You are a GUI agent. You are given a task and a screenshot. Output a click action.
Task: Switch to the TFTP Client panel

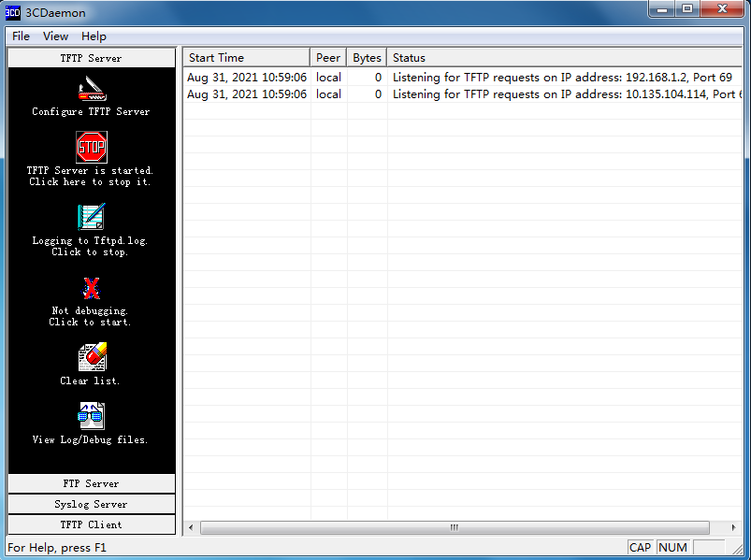92,524
